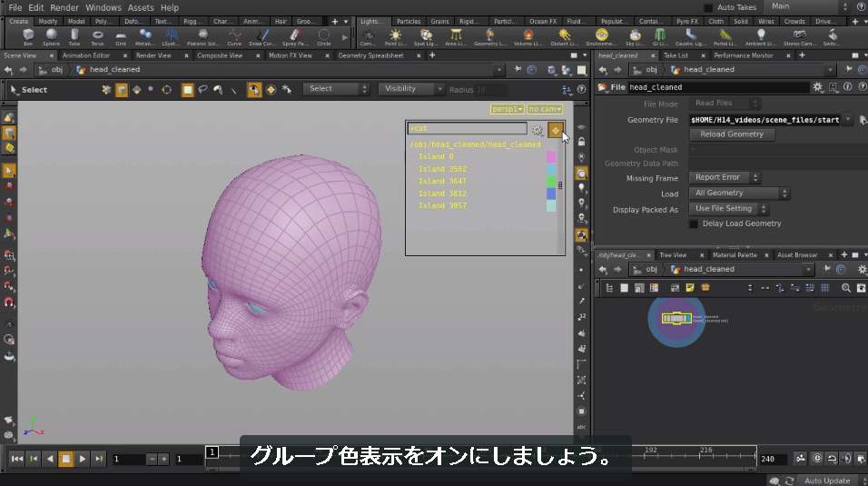This screenshot has height=486, width=868.
Task: Open parameter pane gear menu
Action: tap(818, 87)
